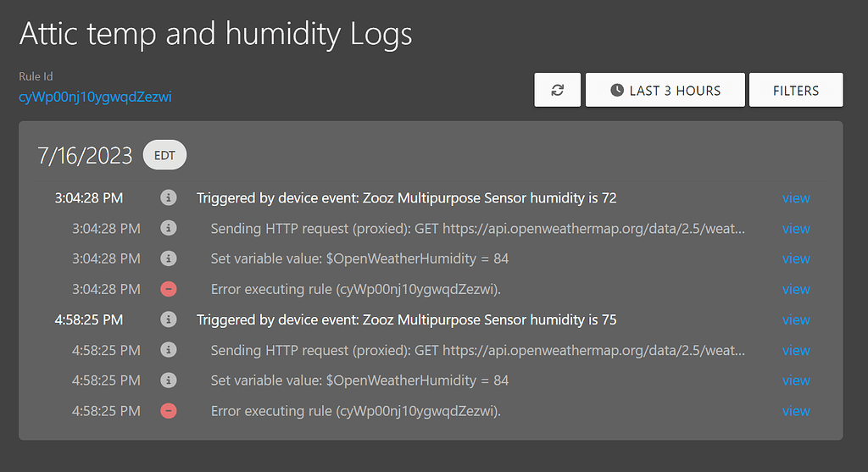Click the info icon for the 4:58:25 HTTP request
868x472 pixels.
coord(169,350)
